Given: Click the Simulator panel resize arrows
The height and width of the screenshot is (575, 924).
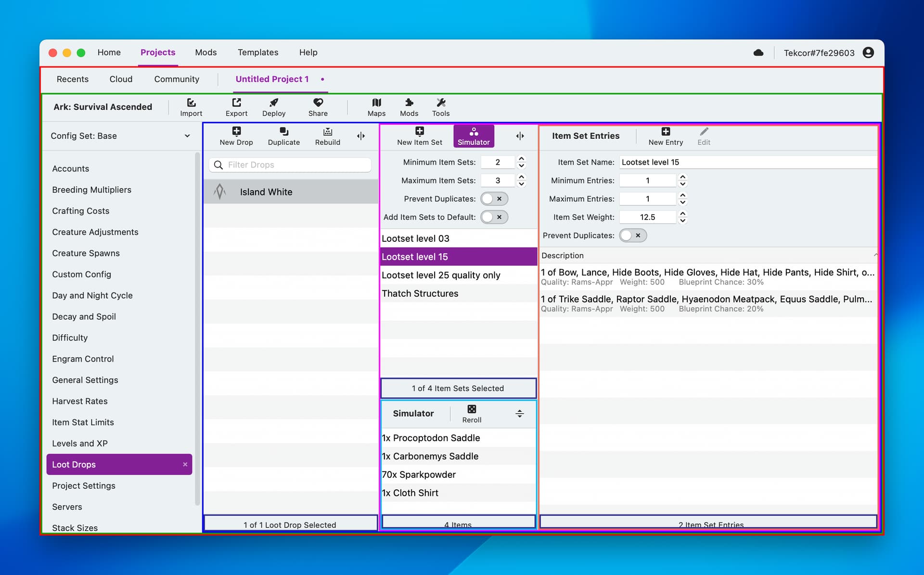Looking at the screenshot, I should (x=519, y=414).
